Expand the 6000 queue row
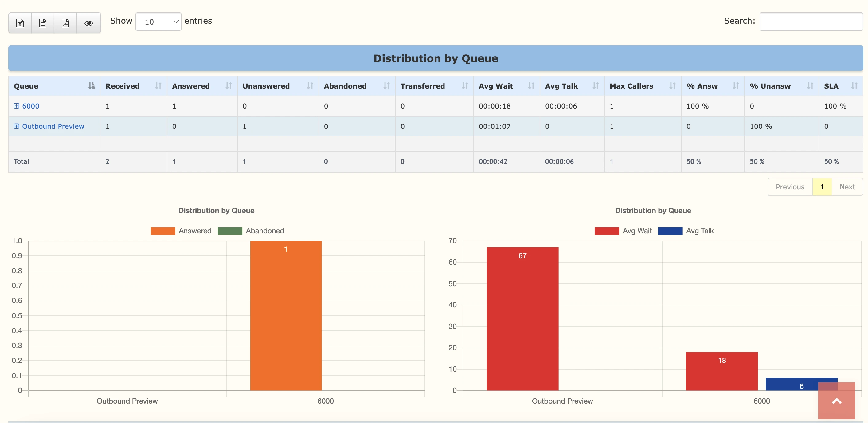Screen dimensions: 868x423 17,106
